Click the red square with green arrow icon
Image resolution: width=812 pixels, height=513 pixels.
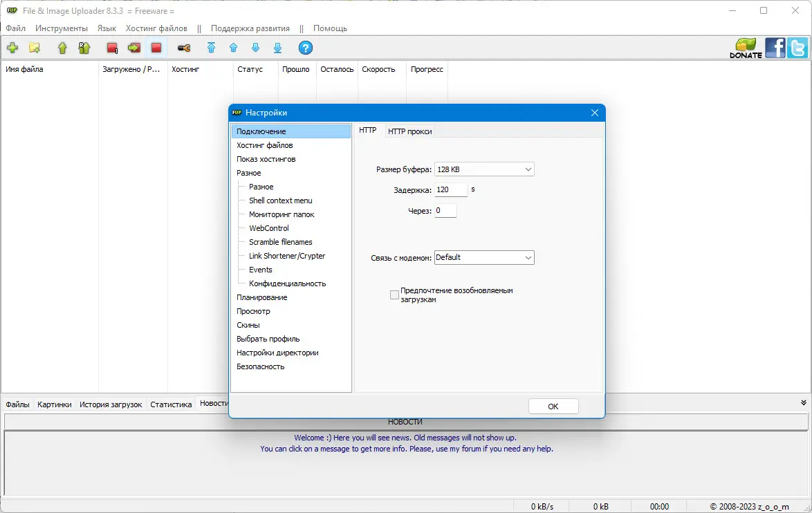click(134, 48)
